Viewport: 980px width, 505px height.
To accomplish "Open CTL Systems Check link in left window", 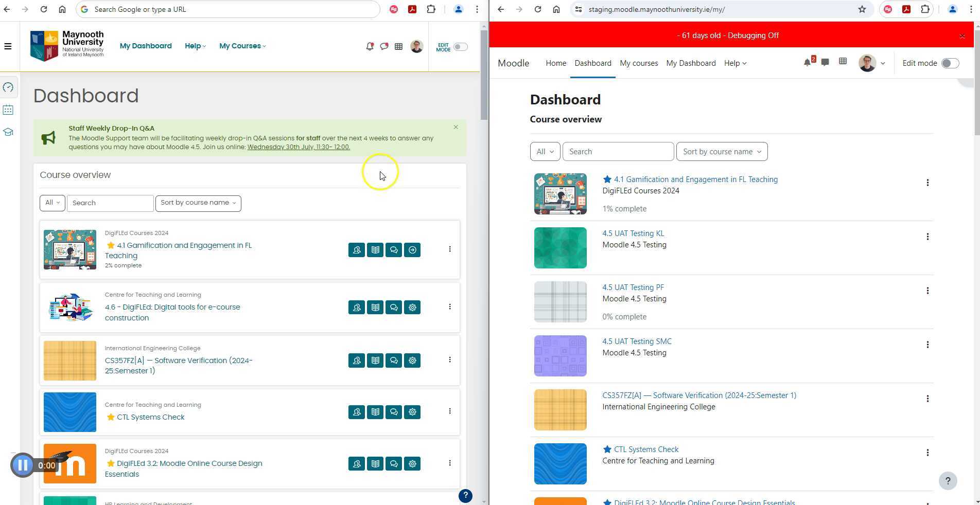I will pos(150,417).
